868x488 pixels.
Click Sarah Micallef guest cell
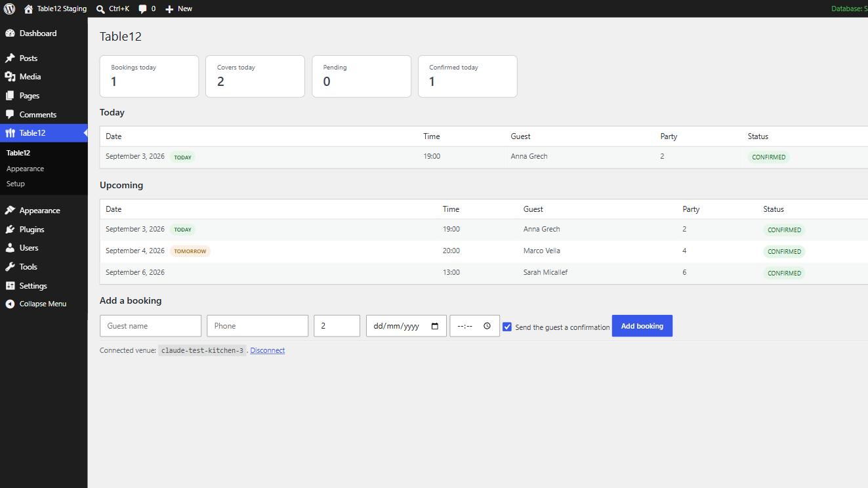click(545, 272)
